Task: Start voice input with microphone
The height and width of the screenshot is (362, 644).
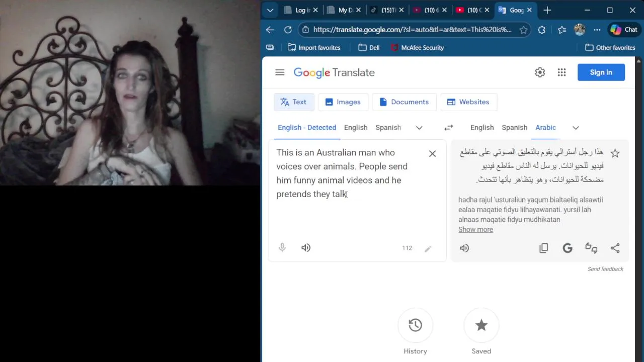Action: pyautogui.click(x=282, y=247)
